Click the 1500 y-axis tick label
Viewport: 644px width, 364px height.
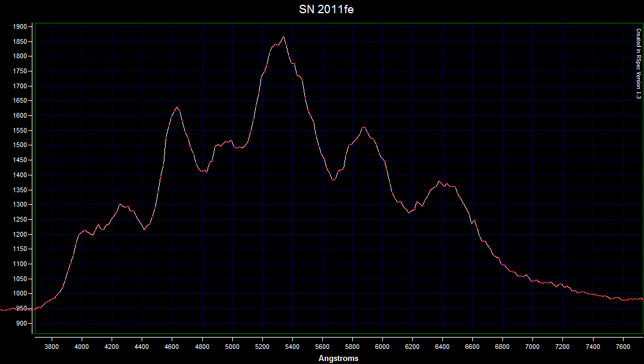20,145
